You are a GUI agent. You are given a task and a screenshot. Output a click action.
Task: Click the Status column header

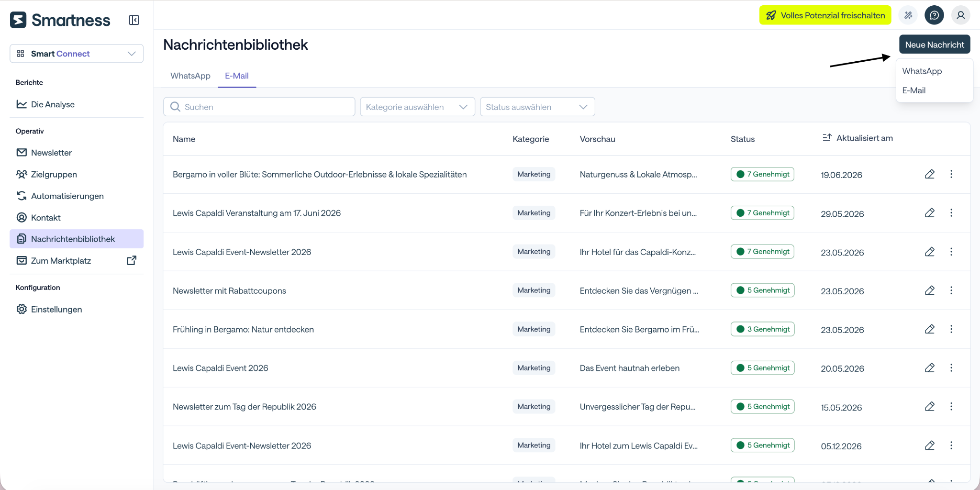pyautogui.click(x=743, y=139)
